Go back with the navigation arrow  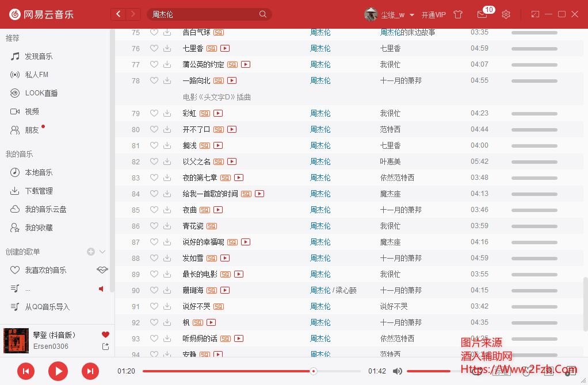point(119,14)
